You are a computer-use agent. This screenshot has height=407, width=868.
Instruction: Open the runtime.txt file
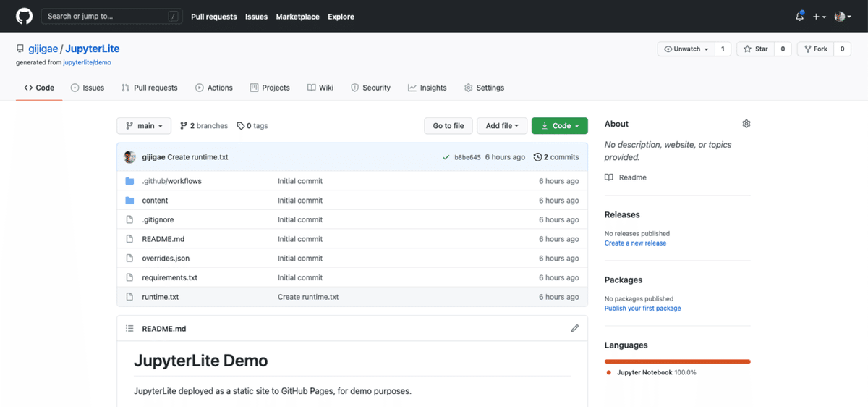click(x=161, y=297)
